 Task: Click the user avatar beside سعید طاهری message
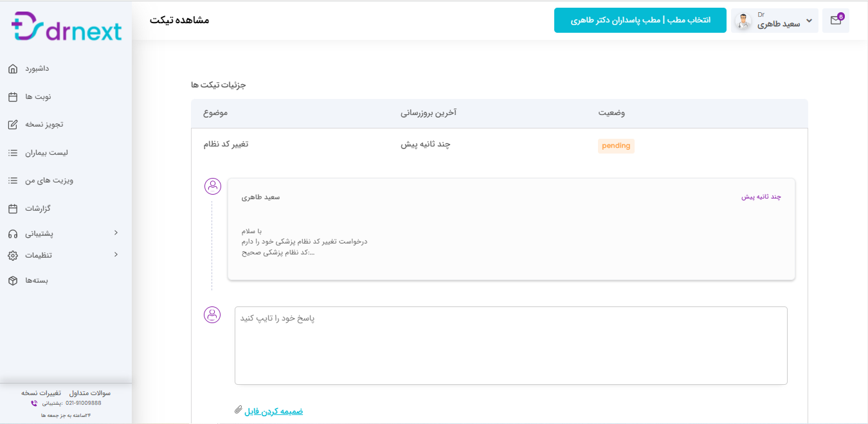coord(213,186)
